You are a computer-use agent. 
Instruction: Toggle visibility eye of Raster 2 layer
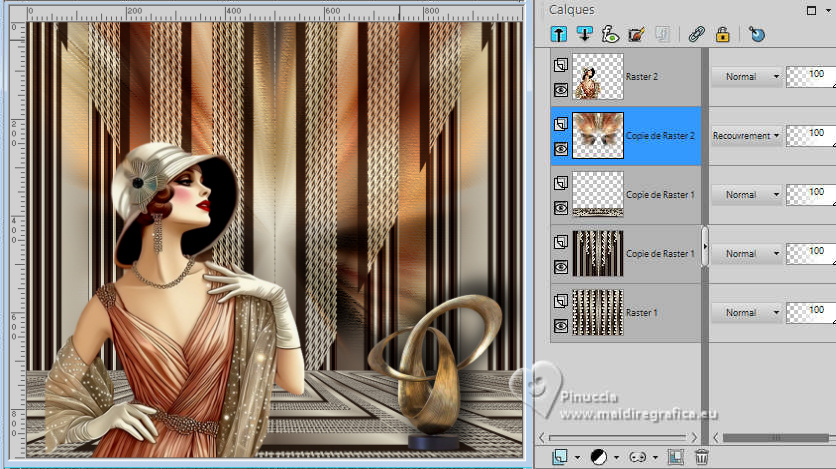pyautogui.click(x=560, y=90)
